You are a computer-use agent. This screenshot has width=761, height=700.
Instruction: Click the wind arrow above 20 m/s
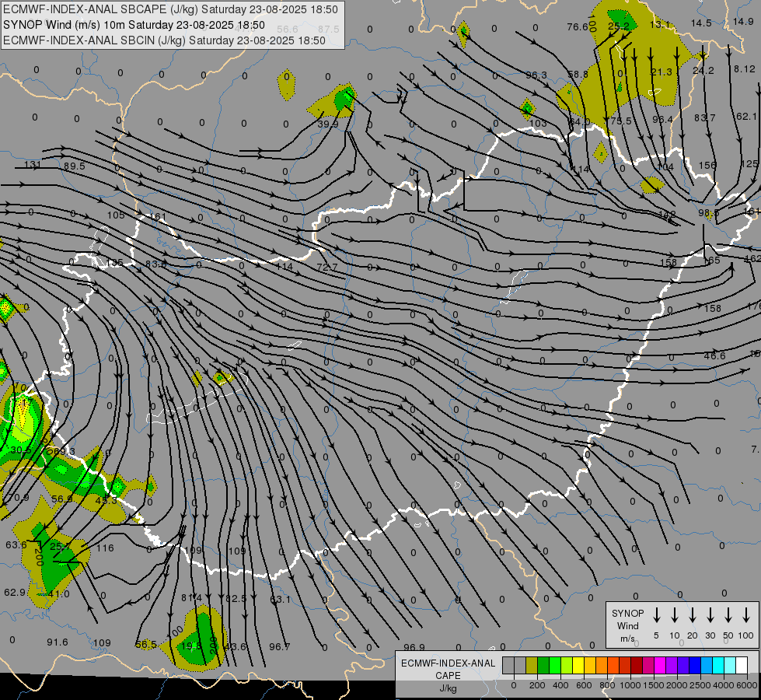(693, 615)
